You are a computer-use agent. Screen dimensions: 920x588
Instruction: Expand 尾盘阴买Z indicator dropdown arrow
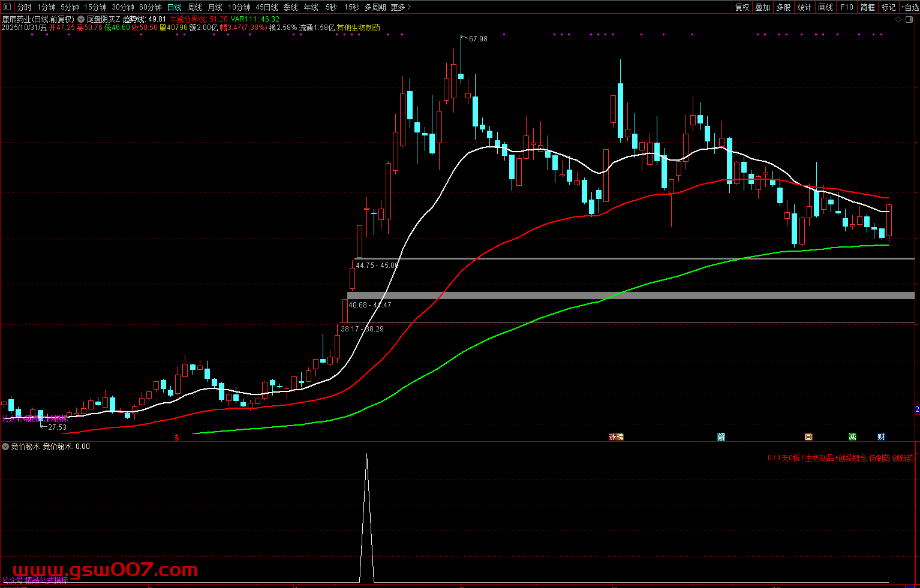coord(81,19)
